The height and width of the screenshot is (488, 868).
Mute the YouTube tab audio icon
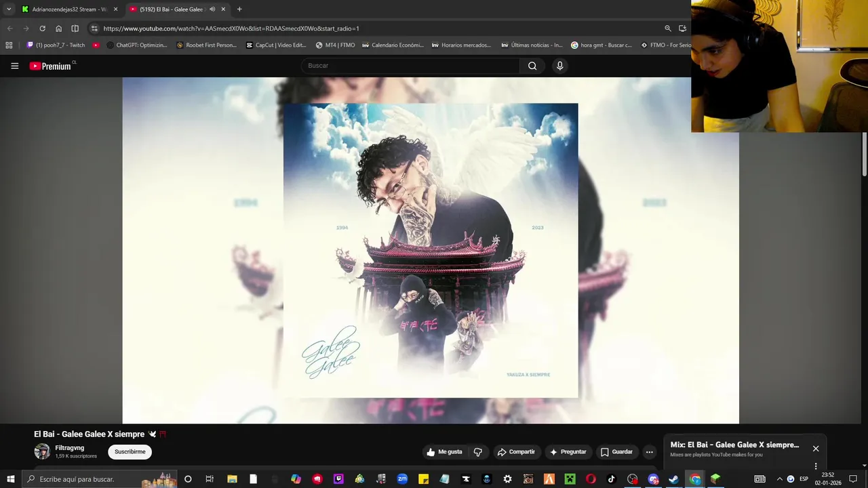pos(212,9)
